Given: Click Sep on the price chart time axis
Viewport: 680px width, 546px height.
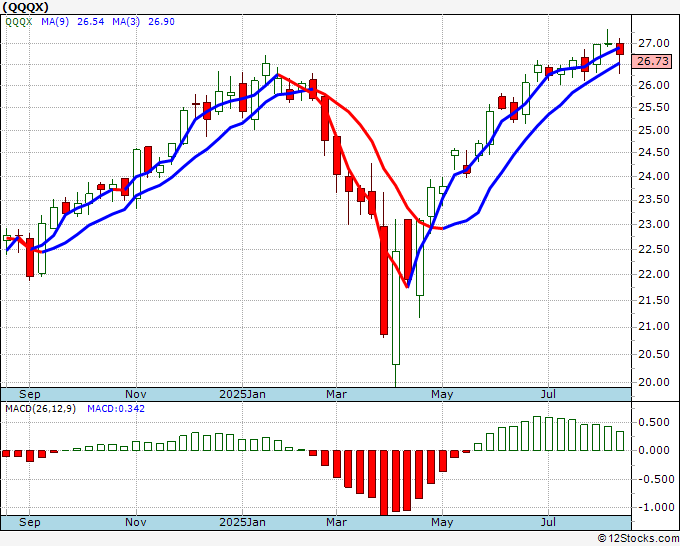Looking at the screenshot, I should 29,394.
